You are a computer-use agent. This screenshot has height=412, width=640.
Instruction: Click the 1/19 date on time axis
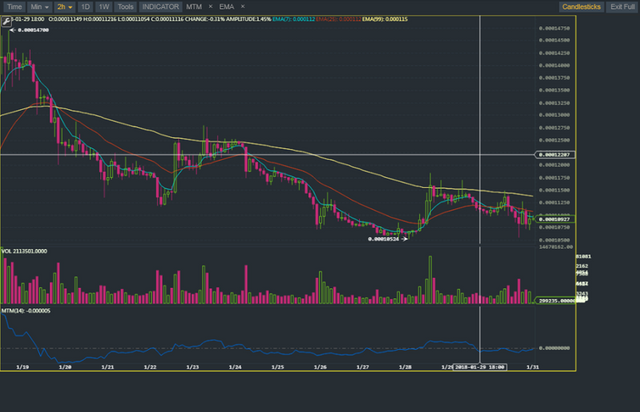[x=22, y=367]
